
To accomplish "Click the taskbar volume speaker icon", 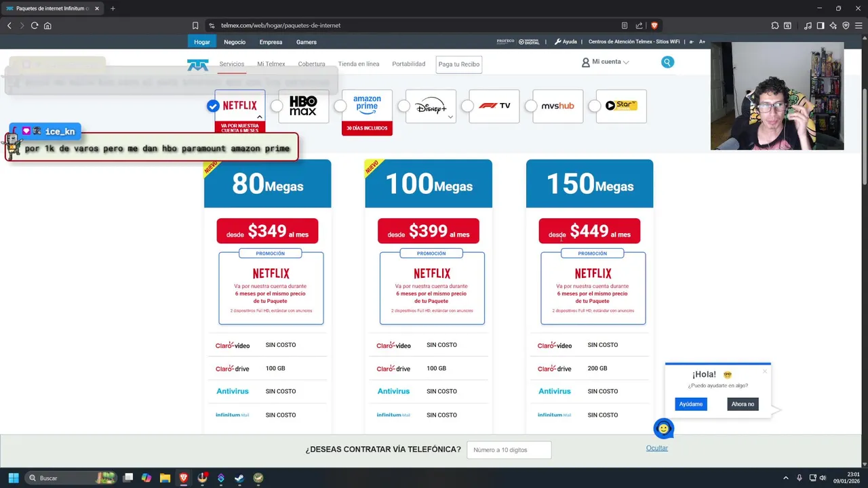I will tap(824, 478).
